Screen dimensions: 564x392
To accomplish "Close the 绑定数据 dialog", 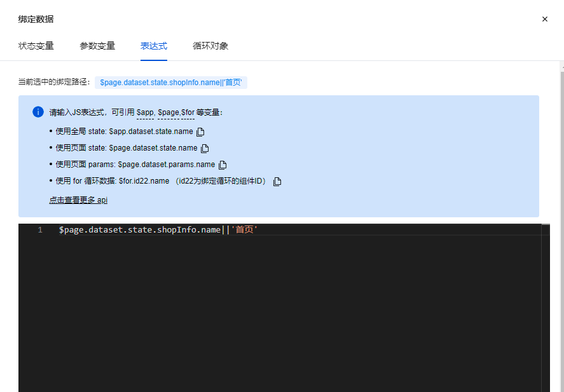I will click(544, 19).
